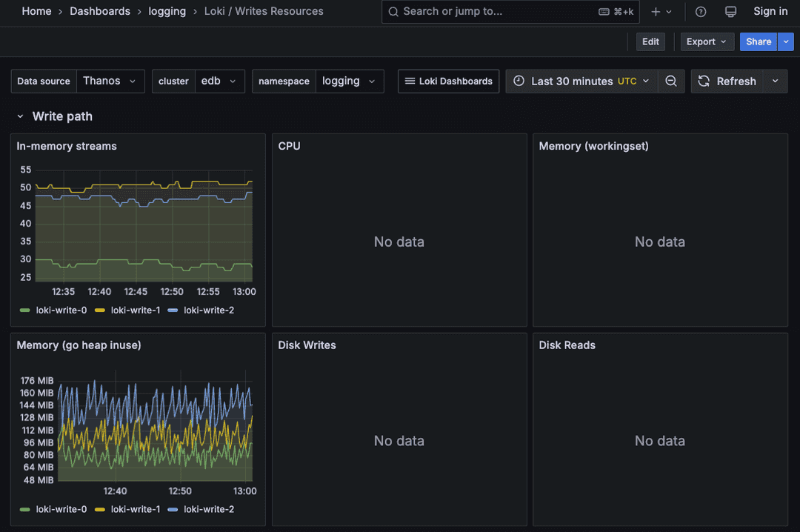Viewport: 800px width, 532px height.
Task: Click the zoom out magnifier near the time picker
Action: (x=671, y=81)
